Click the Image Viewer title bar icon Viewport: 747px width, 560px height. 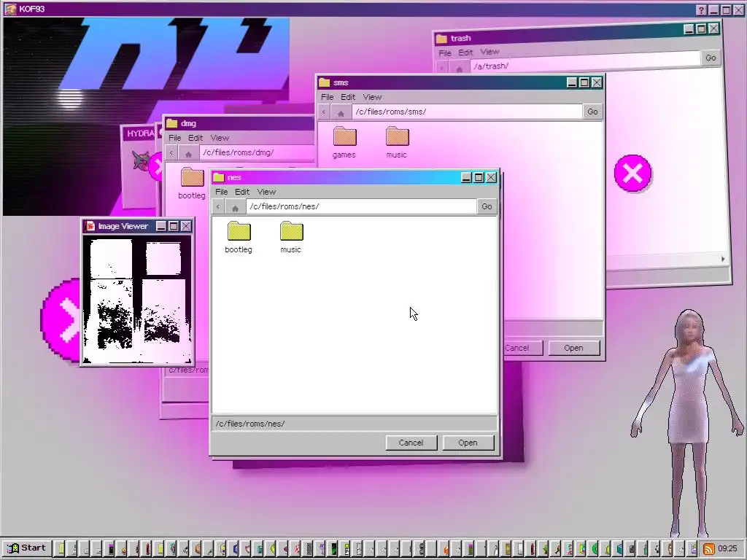pos(90,226)
